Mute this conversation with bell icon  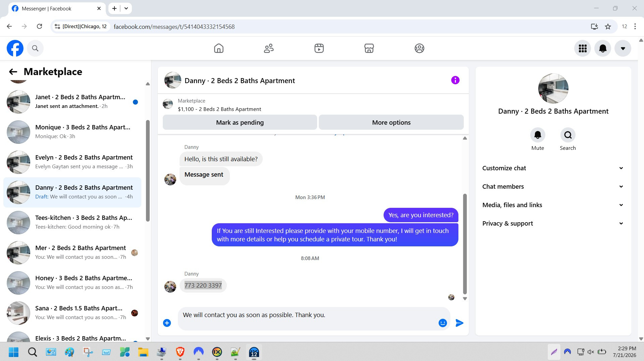point(538,135)
